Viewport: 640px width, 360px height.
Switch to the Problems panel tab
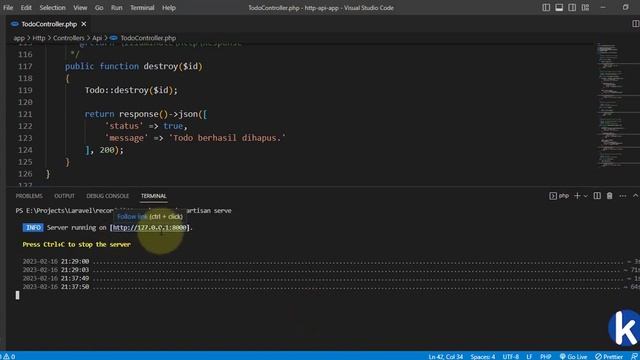click(29, 196)
